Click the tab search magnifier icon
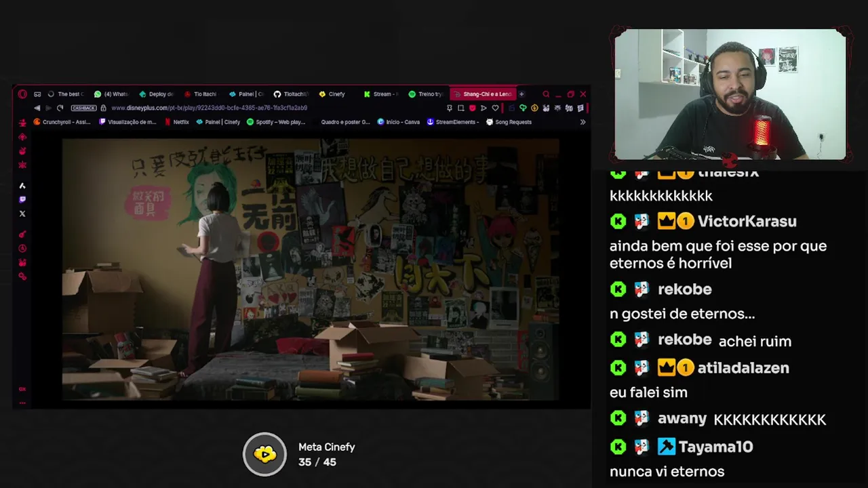The width and height of the screenshot is (868, 488). [x=546, y=94]
